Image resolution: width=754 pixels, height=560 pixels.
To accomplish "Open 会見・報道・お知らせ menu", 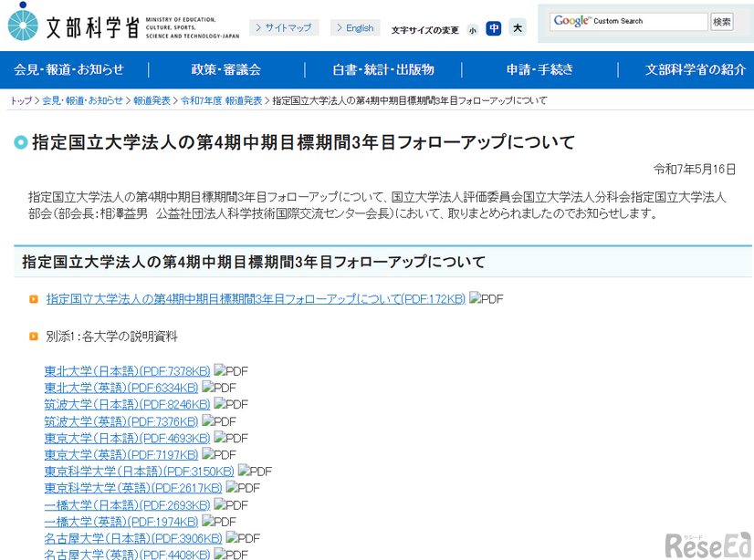I will coord(68,69).
